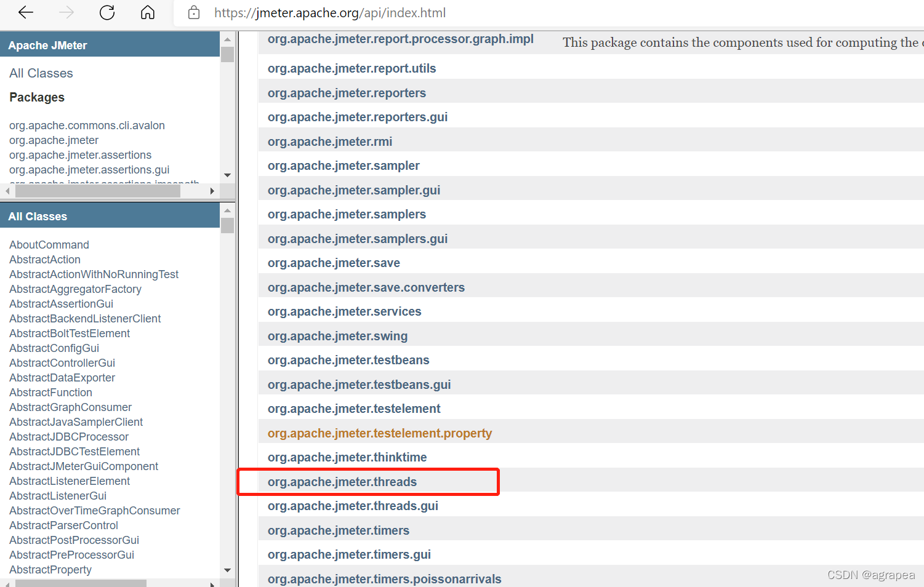Open org.apache.jmeter.services package
This screenshot has width=924, height=587.
point(344,311)
